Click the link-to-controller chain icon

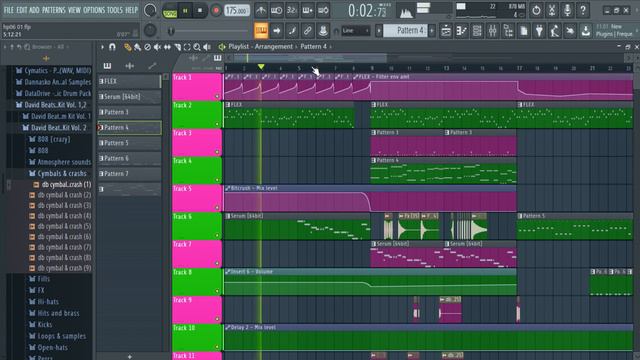point(307,31)
